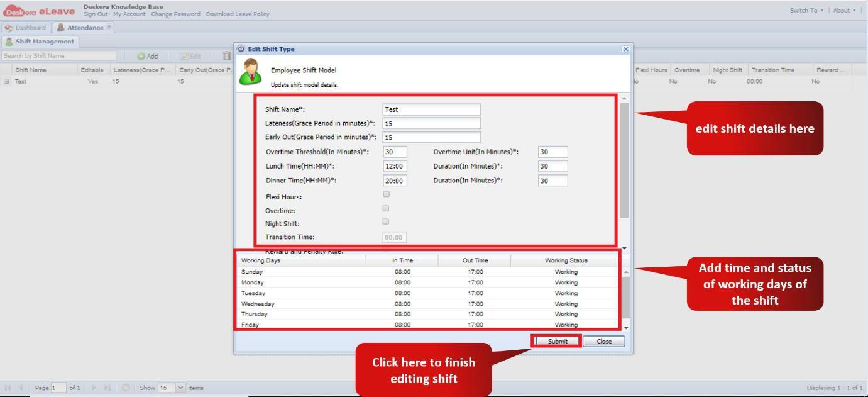Click the Search by Shift Name field
This screenshot has height=397, width=868.
click(60, 55)
